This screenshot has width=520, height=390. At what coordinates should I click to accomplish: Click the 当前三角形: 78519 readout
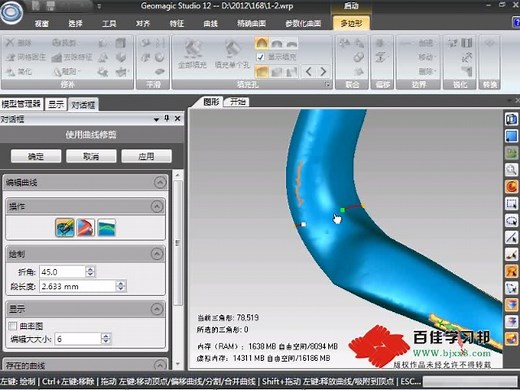point(228,317)
